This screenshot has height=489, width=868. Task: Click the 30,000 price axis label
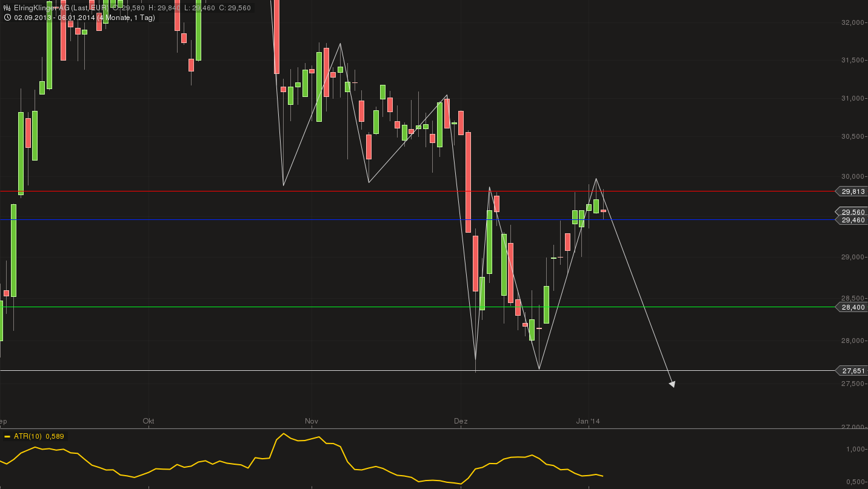[x=853, y=176]
